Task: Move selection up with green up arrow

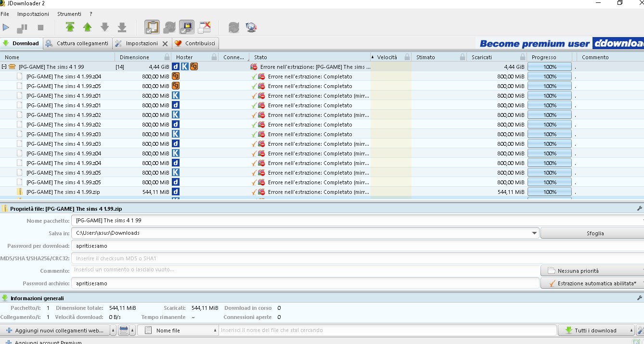Action: click(x=88, y=27)
